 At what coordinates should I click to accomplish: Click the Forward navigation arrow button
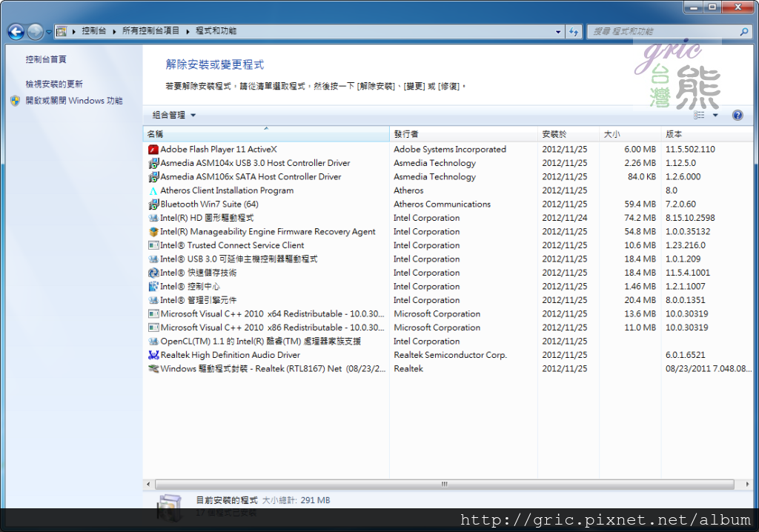point(35,32)
